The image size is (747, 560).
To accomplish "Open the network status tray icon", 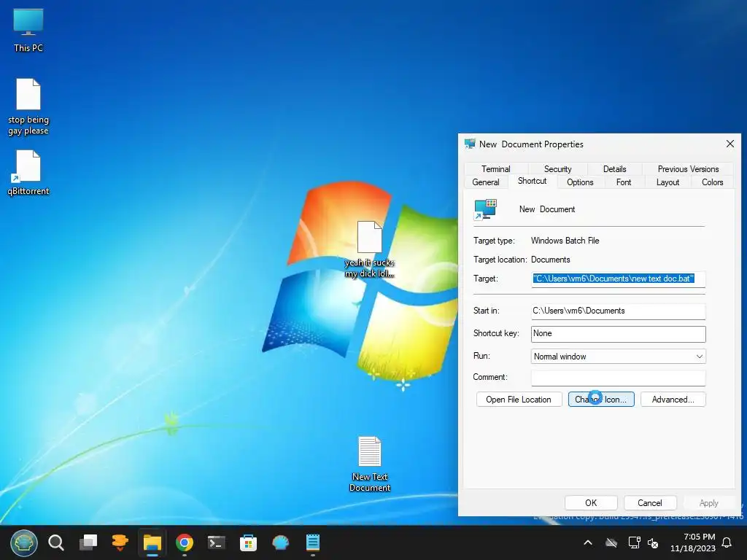I will point(634,542).
